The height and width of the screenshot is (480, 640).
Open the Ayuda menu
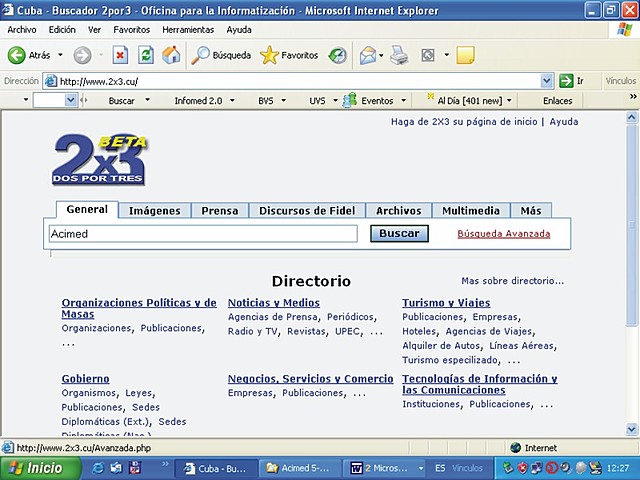pos(239,30)
